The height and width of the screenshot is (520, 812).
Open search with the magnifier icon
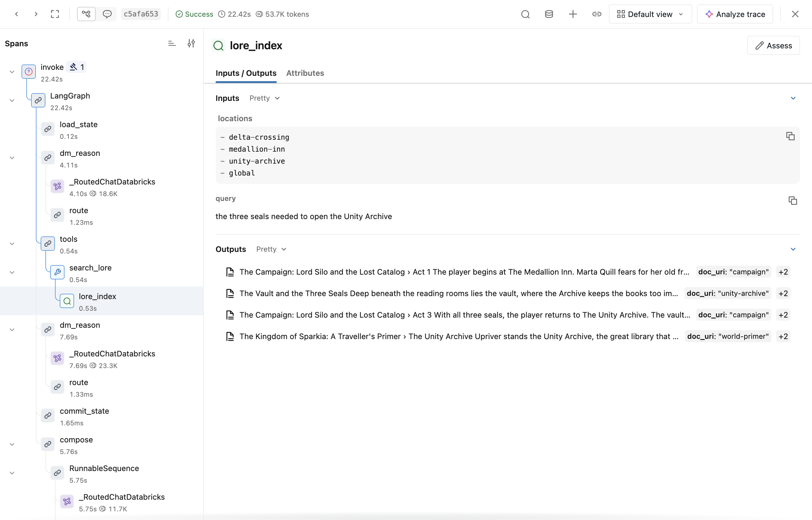[x=525, y=14]
